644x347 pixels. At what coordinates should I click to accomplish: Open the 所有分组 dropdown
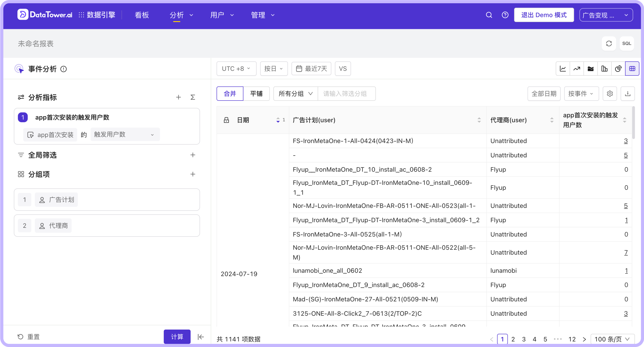coord(295,93)
